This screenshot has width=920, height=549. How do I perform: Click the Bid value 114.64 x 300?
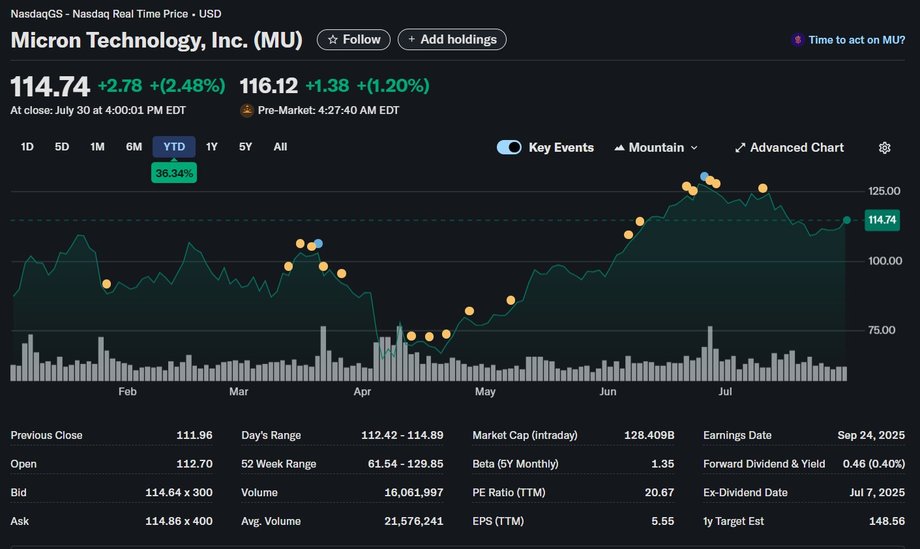(x=179, y=493)
